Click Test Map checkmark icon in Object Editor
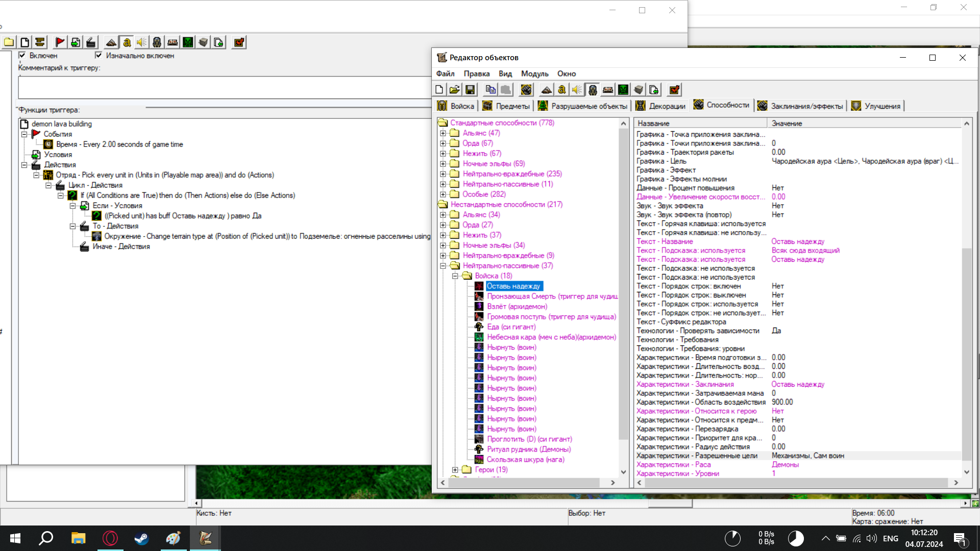The width and height of the screenshot is (980, 551). point(674,90)
